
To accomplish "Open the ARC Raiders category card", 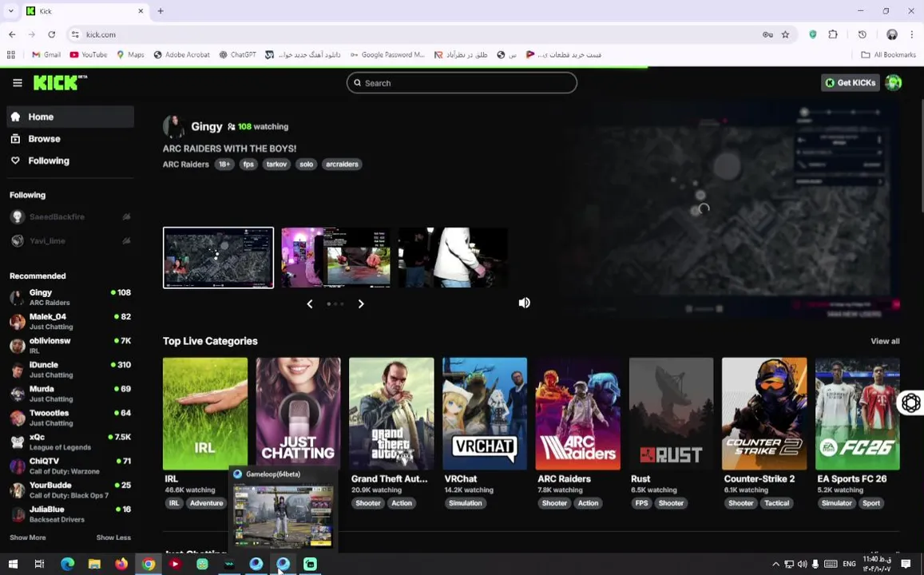I will click(577, 414).
